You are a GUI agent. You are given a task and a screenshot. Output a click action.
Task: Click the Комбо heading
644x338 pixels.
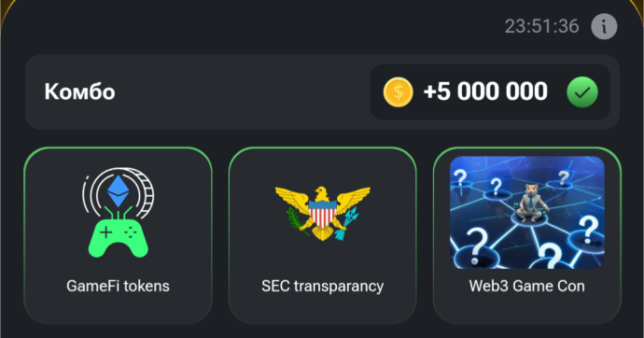pyautogui.click(x=79, y=92)
